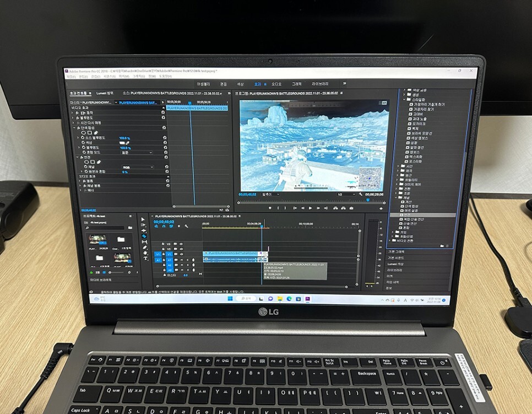532x414 pixels.
Task: Toggle source patching V1 button
Action: pos(158,254)
